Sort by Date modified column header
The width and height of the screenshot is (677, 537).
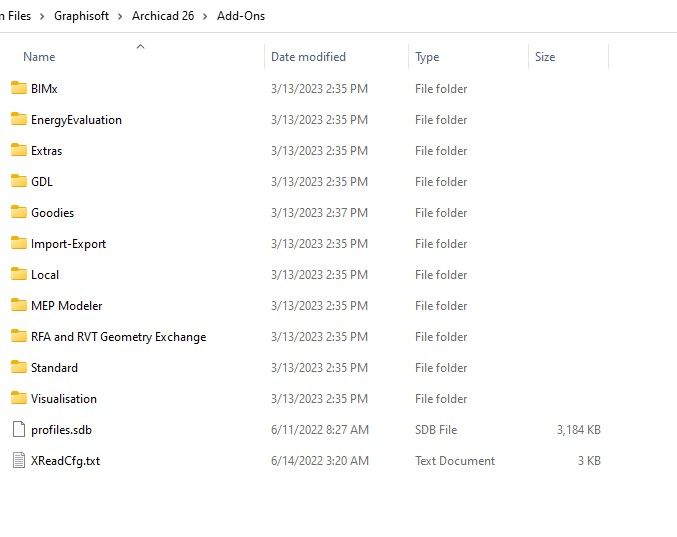point(308,57)
